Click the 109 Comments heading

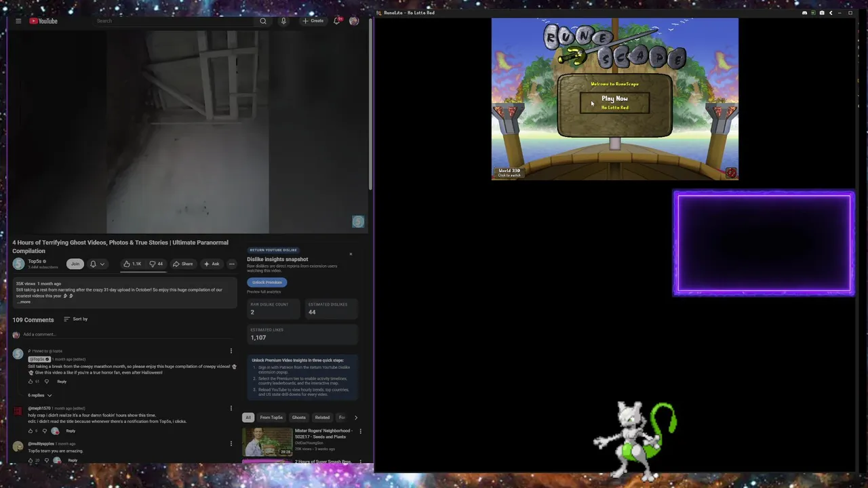tap(33, 320)
